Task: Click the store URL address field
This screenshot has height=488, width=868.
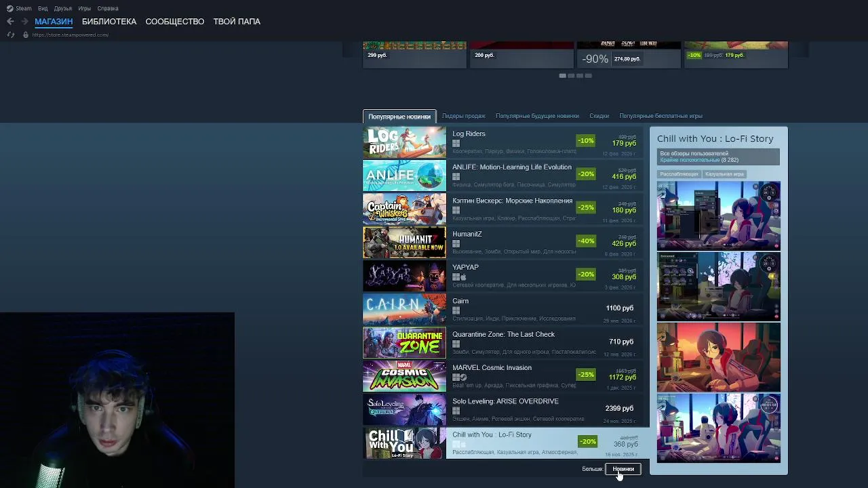Action: pos(71,35)
